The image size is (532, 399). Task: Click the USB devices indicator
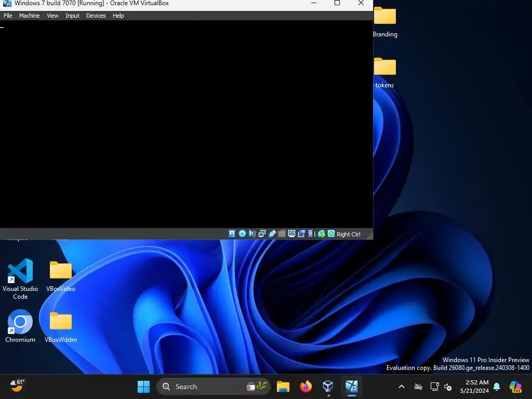pyautogui.click(x=272, y=234)
